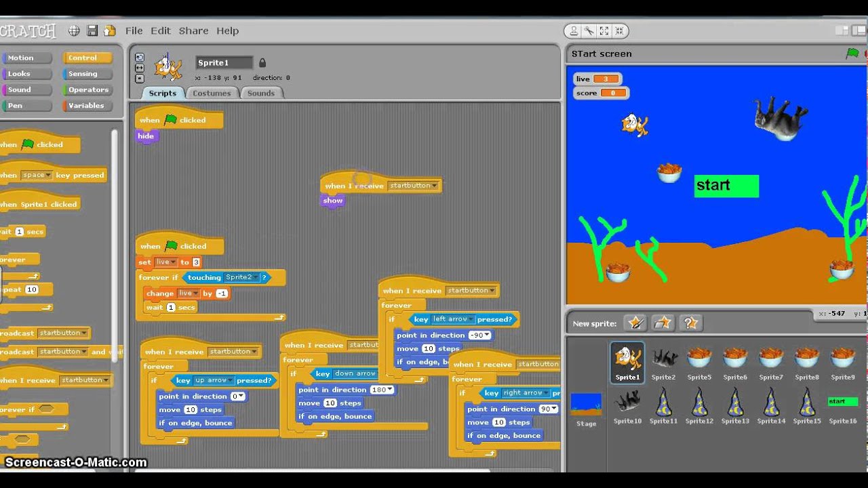Click the share project icon in toolbar
This screenshot has width=868, height=488.
pyautogui.click(x=110, y=30)
